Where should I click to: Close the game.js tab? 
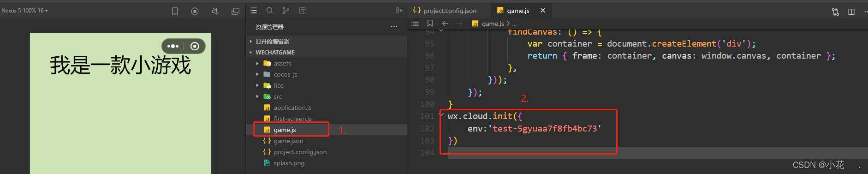543,11
